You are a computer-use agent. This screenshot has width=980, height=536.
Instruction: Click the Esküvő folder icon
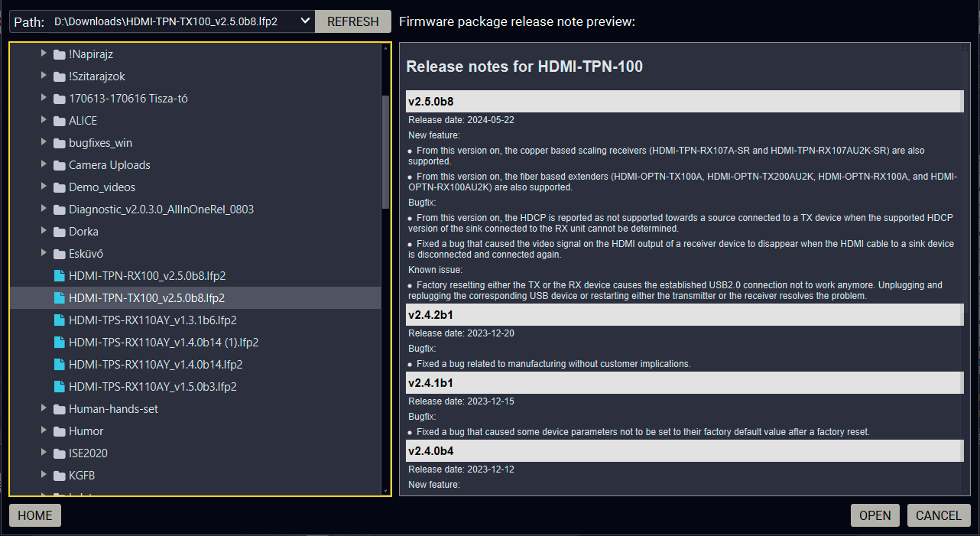60,254
